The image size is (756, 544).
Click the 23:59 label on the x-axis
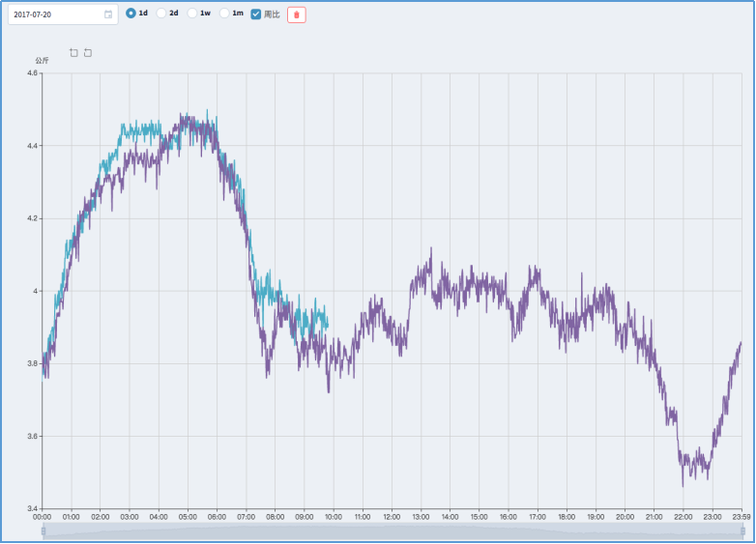[x=741, y=517]
